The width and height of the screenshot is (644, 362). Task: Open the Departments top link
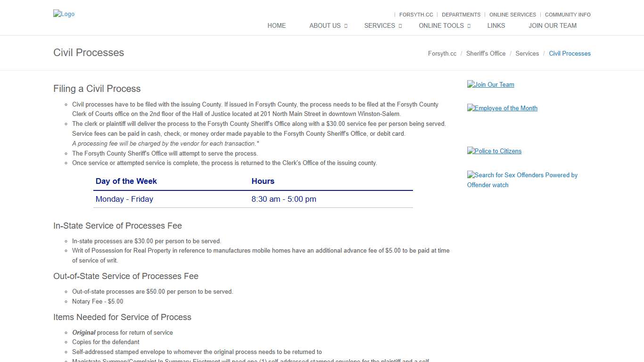461,15
